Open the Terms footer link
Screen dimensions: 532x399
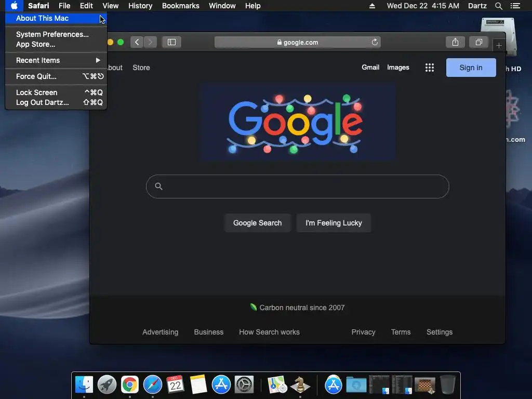coord(401,332)
